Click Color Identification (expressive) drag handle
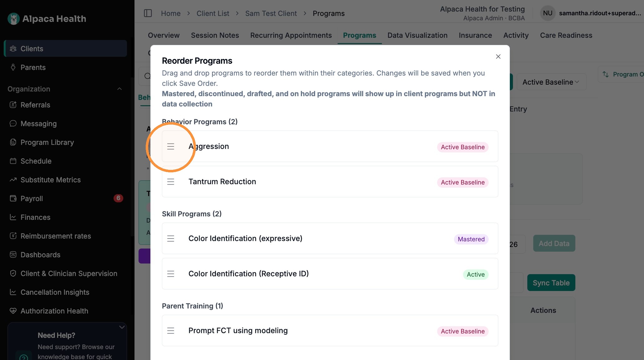Screen dimensions: 644x360 click(171, 239)
